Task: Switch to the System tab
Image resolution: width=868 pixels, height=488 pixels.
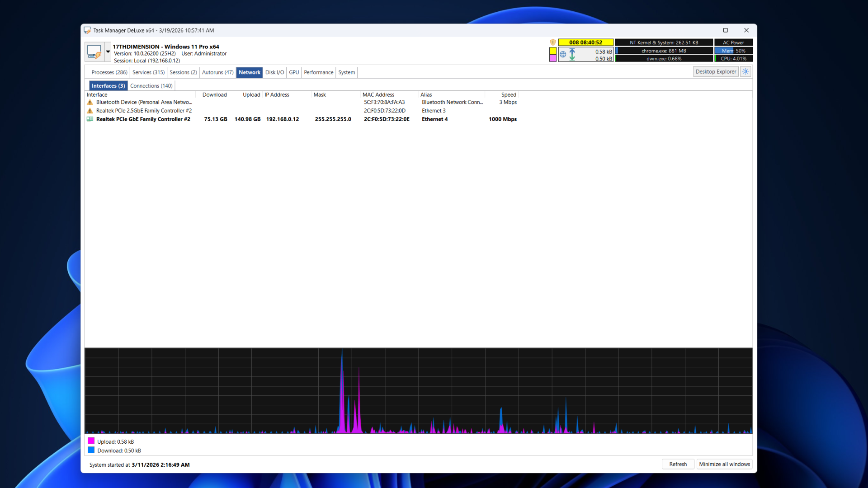Action: click(x=346, y=72)
